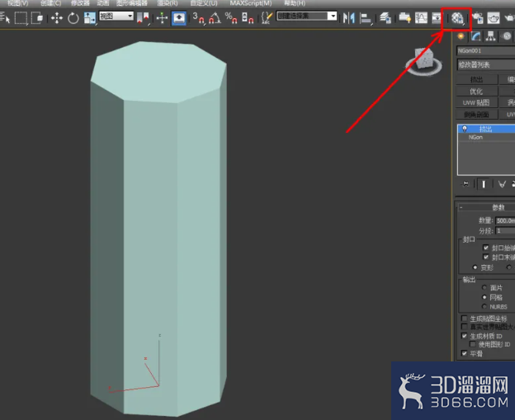Open Edit Named Selection Sets

(267, 17)
